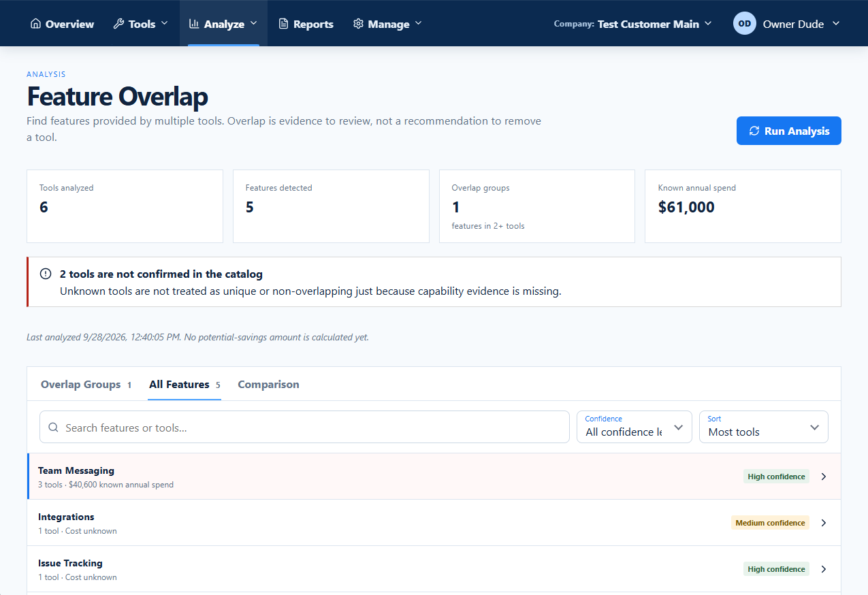The image size is (868, 595).
Task: Click the Analyze bar chart icon
Action: coord(194,24)
